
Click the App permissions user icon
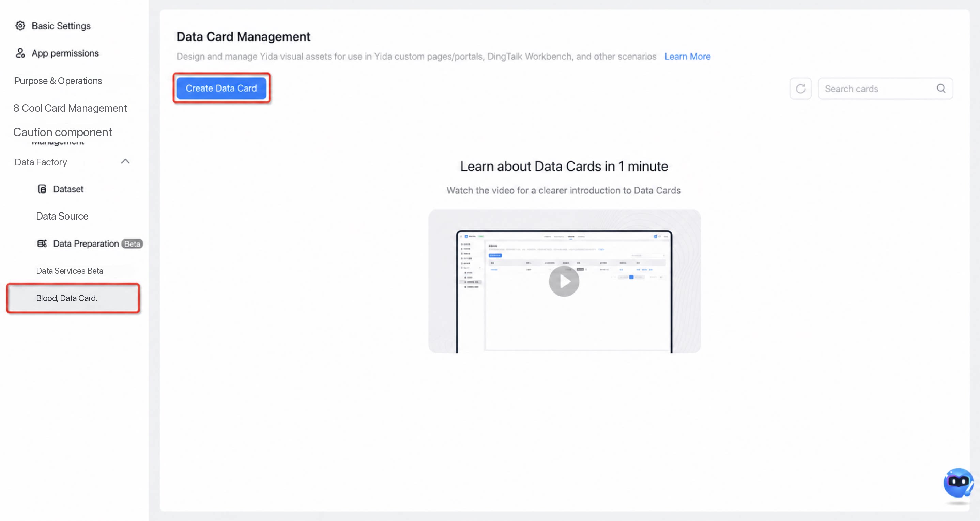click(x=20, y=53)
